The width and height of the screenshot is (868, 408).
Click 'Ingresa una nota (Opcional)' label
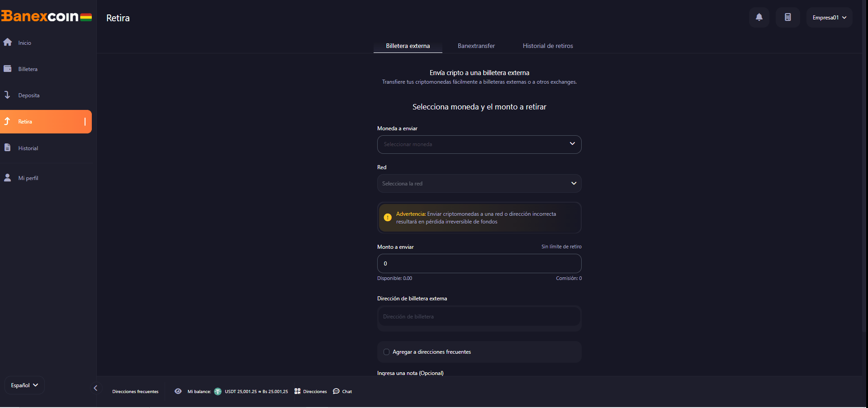(x=410, y=373)
